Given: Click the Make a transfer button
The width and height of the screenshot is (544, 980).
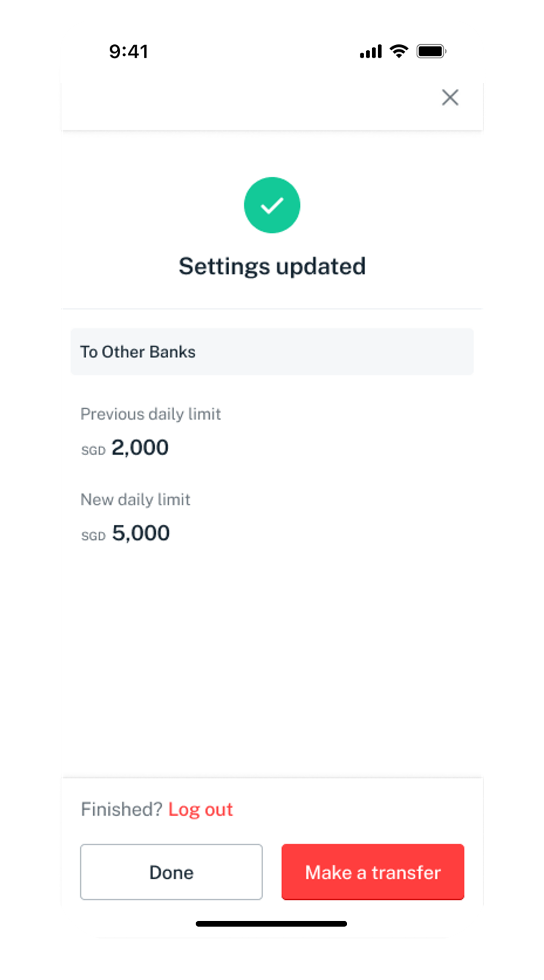Looking at the screenshot, I should [x=373, y=872].
